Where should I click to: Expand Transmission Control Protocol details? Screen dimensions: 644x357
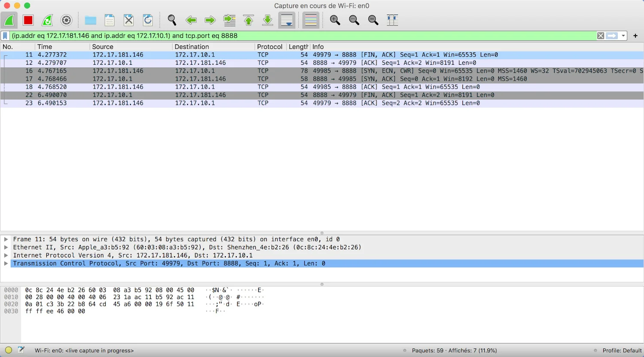(x=6, y=263)
